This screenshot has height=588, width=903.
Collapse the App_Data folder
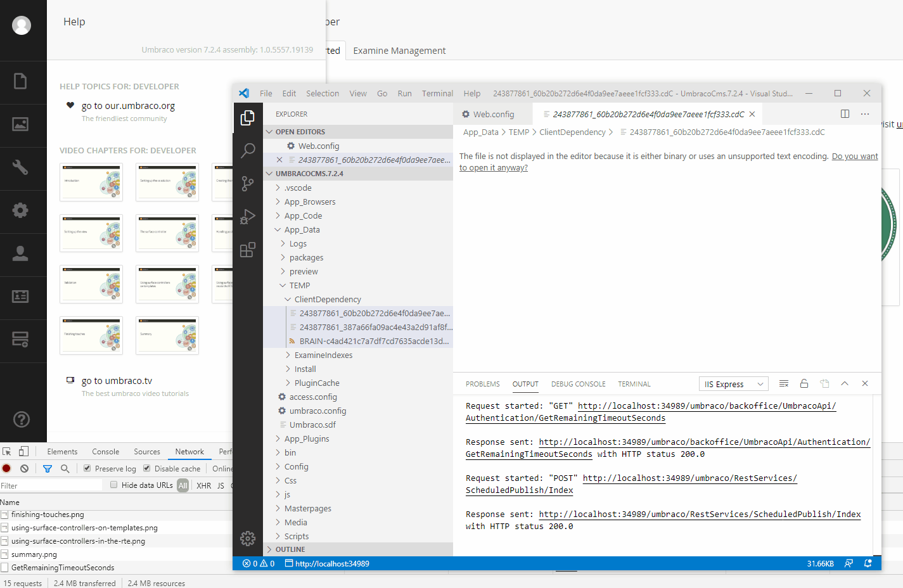pos(358,230)
